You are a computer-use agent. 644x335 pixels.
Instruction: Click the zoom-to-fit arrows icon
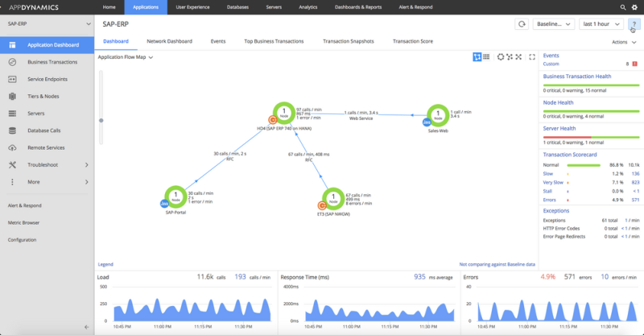[518, 56]
